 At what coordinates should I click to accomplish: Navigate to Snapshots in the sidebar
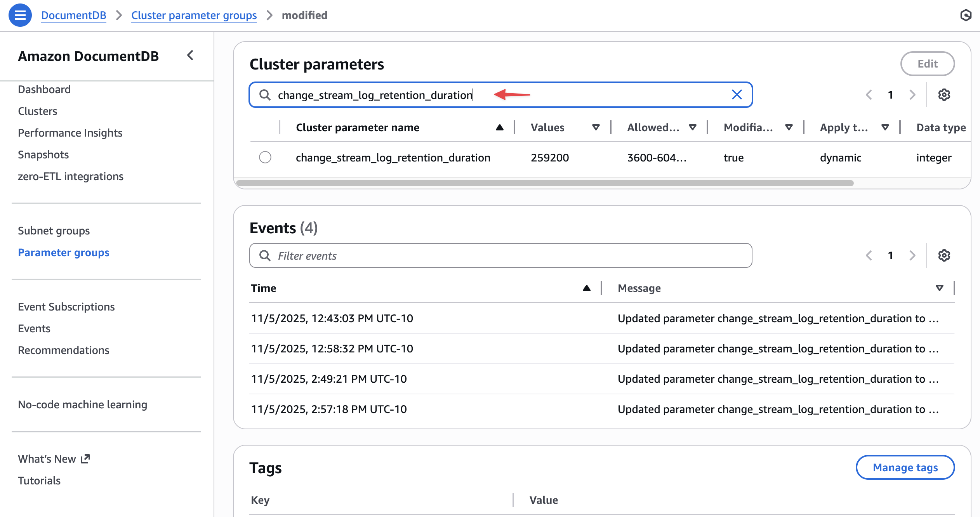pyautogui.click(x=43, y=154)
